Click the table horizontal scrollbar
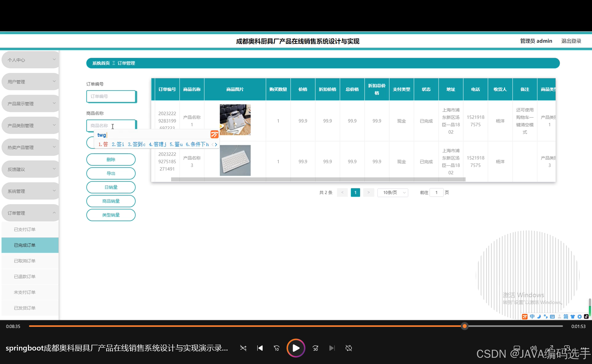 tap(318, 179)
